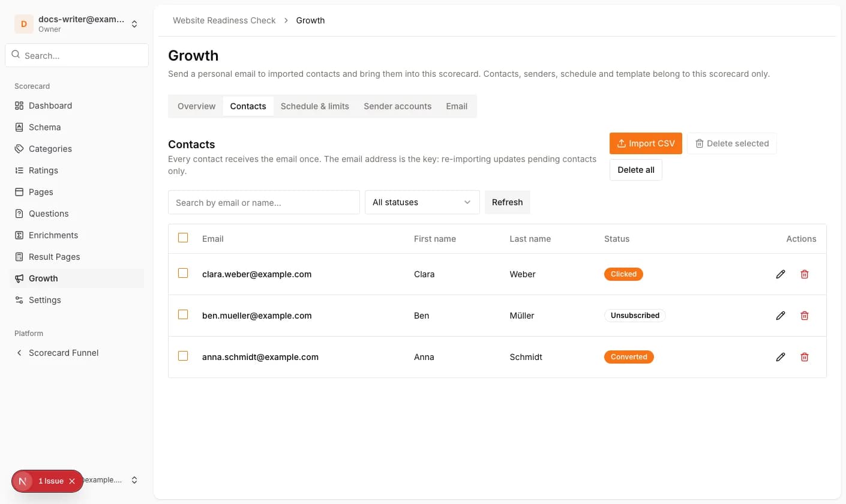Click the Growth megaphone icon

pyautogui.click(x=19, y=278)
